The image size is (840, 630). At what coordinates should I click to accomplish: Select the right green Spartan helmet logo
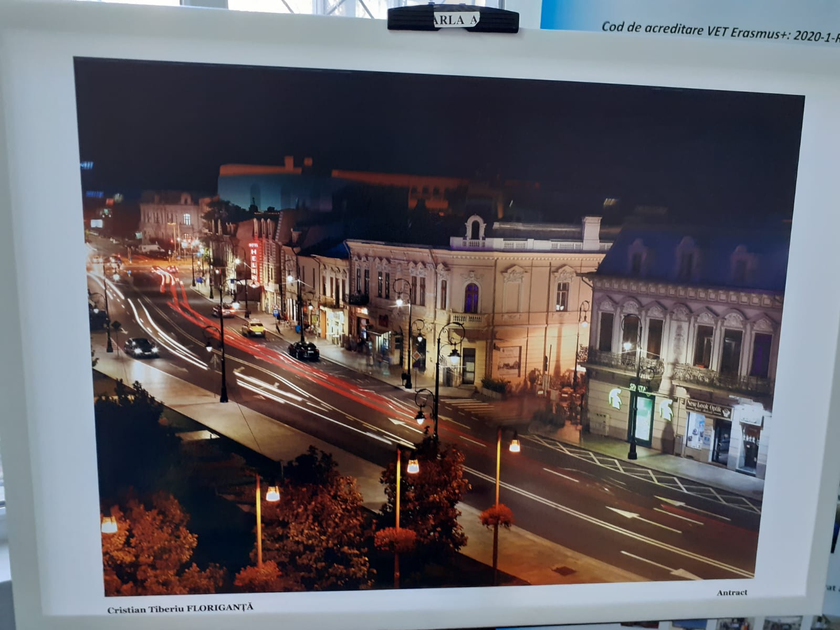click(x=666, y=410)
